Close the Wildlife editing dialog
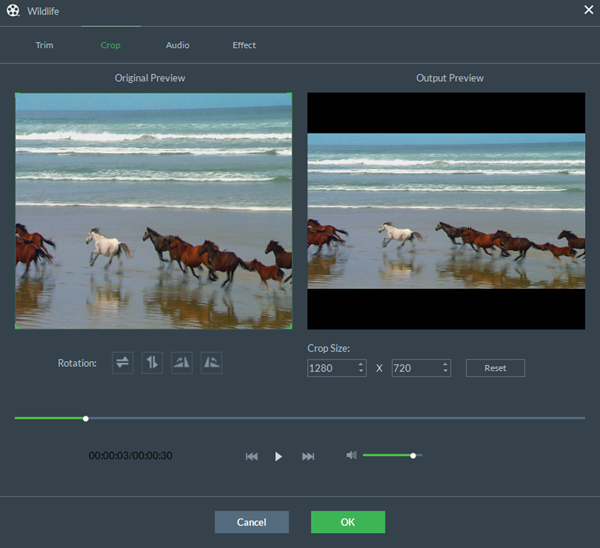 click(589, 10)
